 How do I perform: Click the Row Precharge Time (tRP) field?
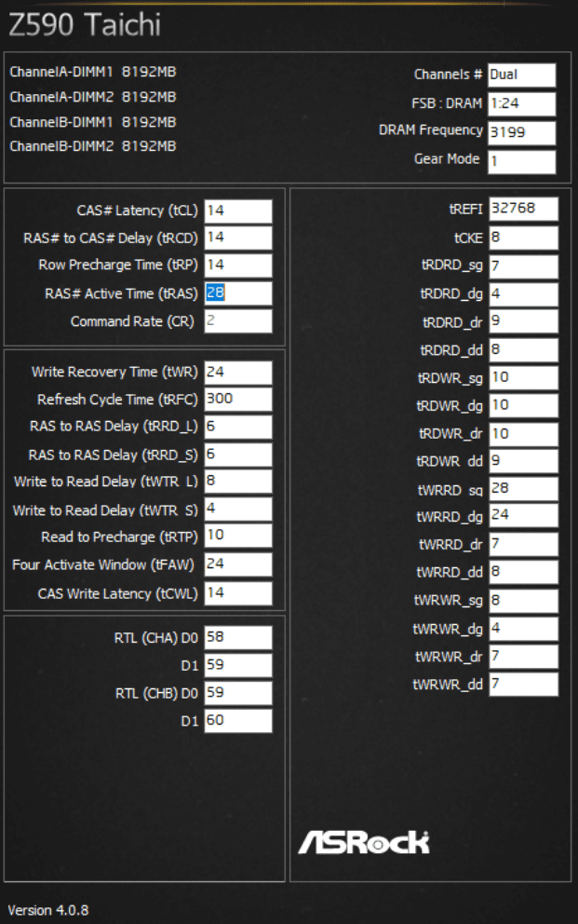tap(238, 265)
